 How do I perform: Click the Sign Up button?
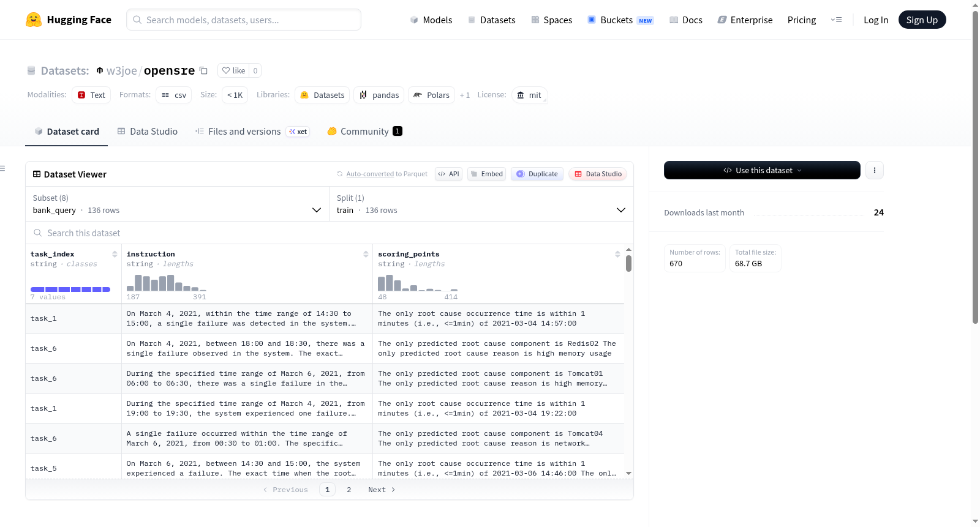pos(922,20)
